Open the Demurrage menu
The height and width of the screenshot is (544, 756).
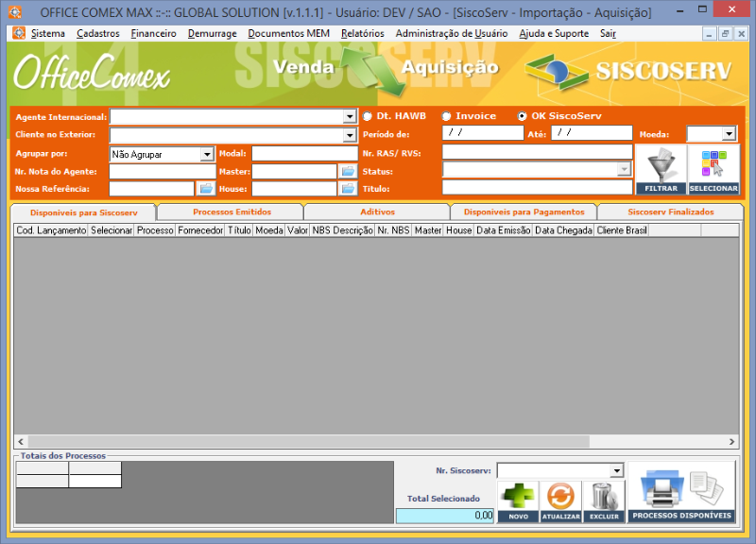tap(212, 33)
